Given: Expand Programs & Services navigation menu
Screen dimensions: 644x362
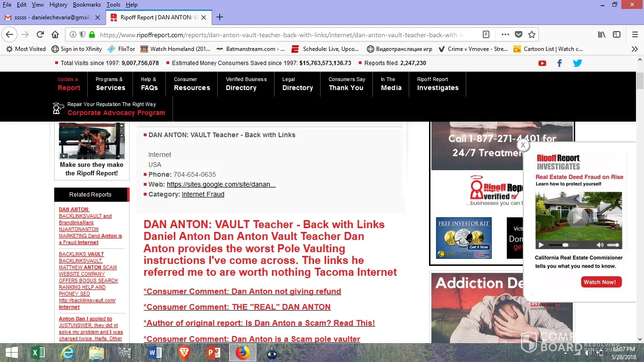Looking at the screenshot, I should click(110, 84).
